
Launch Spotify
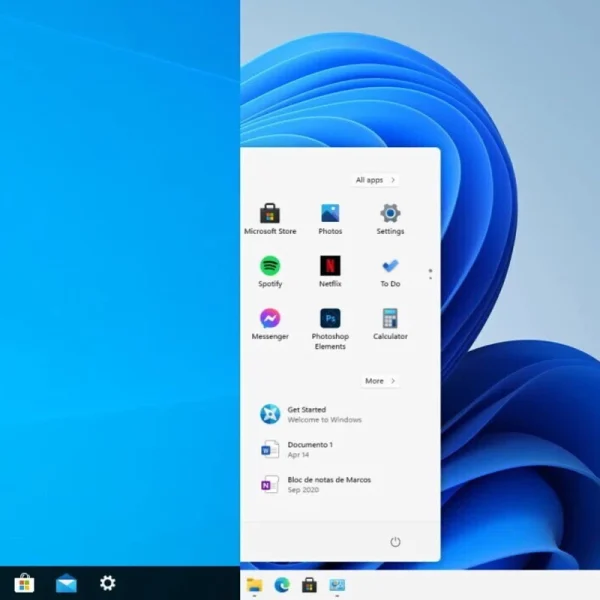point(270,271)
